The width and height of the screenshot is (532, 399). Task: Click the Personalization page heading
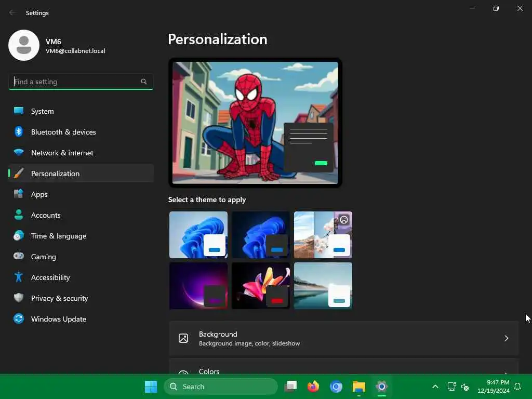click(218, 39)
